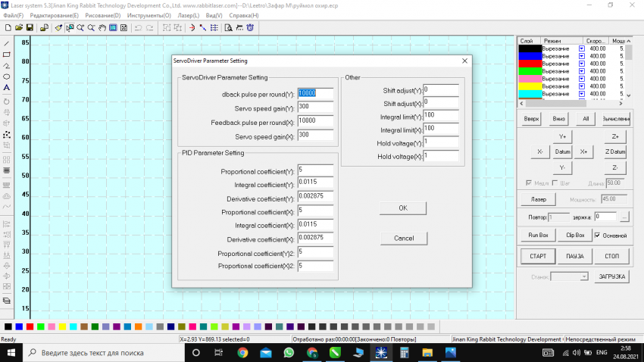Click the Servo speed gain(Y) input field
This screenshot has width=644, height=362.
pyautogui.click(x=315, y=107)
